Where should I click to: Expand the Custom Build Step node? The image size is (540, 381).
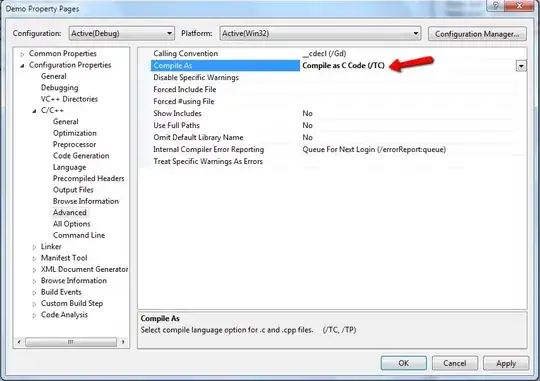point(34,304)
